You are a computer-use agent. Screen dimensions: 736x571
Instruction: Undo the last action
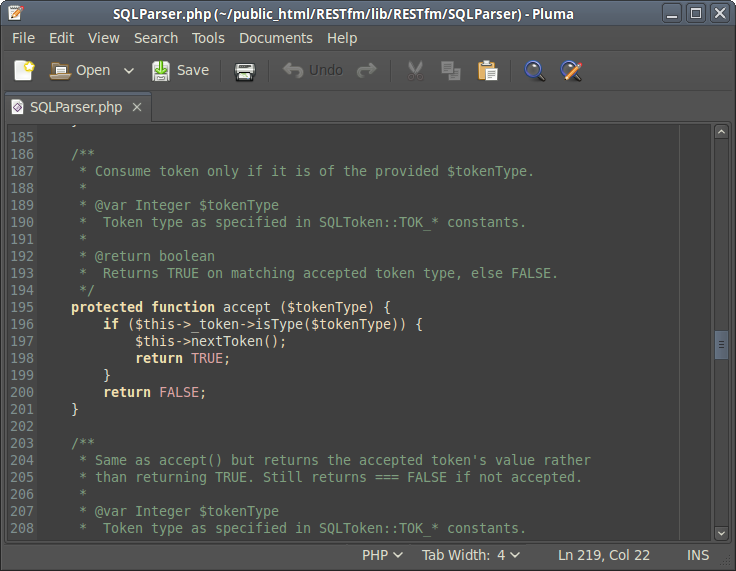[x=313, y=70]
